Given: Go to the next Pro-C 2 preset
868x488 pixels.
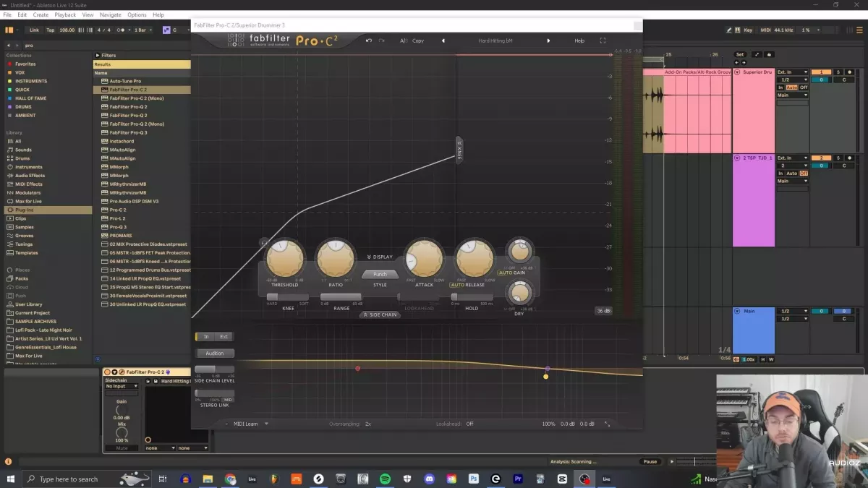Looking at the screenshot, I should point(548,40).
